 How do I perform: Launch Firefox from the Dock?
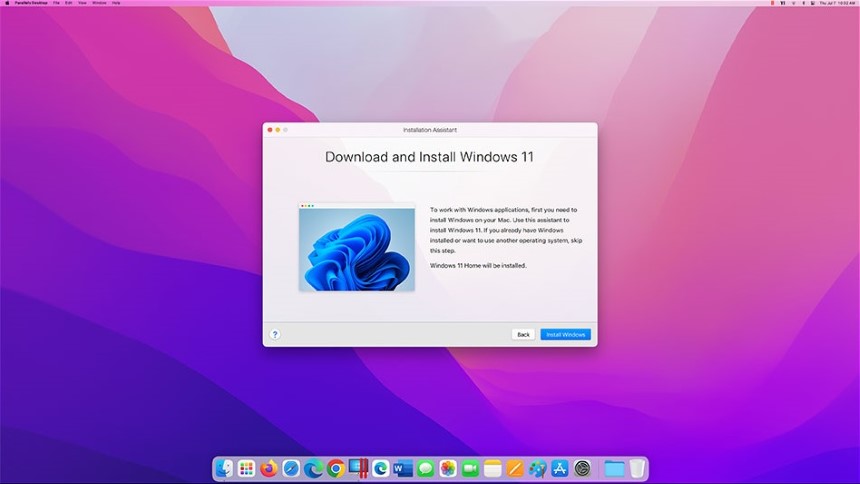[x=269, y=469]
